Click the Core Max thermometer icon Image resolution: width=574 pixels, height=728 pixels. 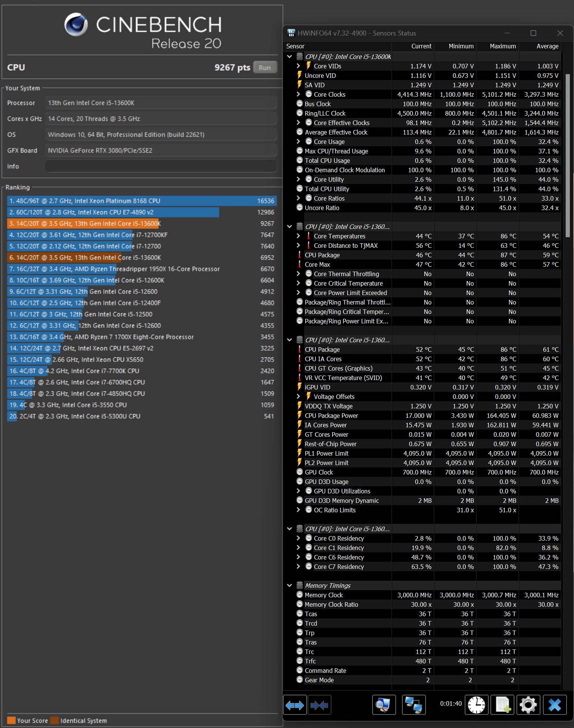click(300, 264)
